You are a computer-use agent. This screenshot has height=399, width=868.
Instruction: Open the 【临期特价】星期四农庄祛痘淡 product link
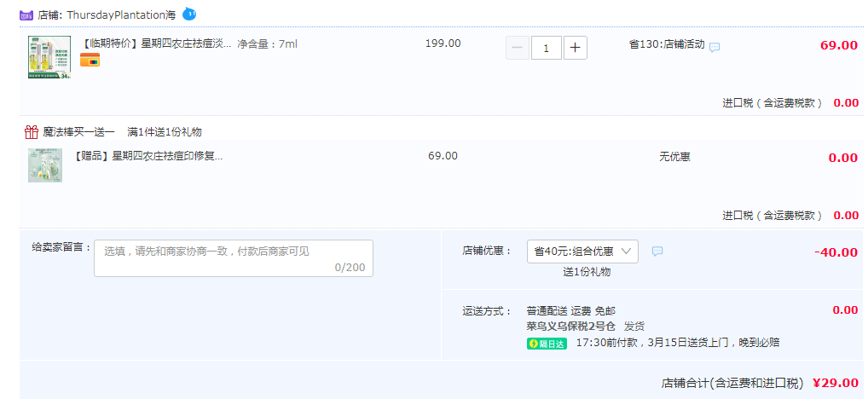tap(156, 43)
